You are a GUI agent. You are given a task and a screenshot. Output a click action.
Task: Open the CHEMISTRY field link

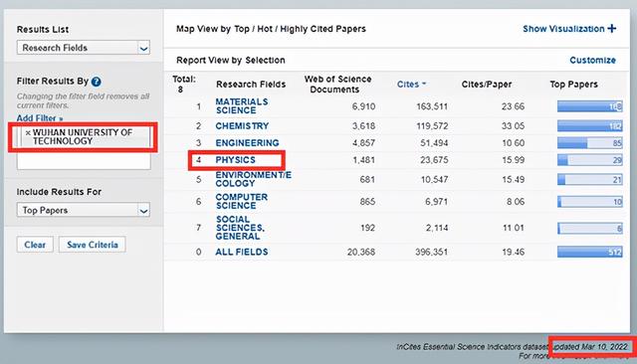[242, 126]
